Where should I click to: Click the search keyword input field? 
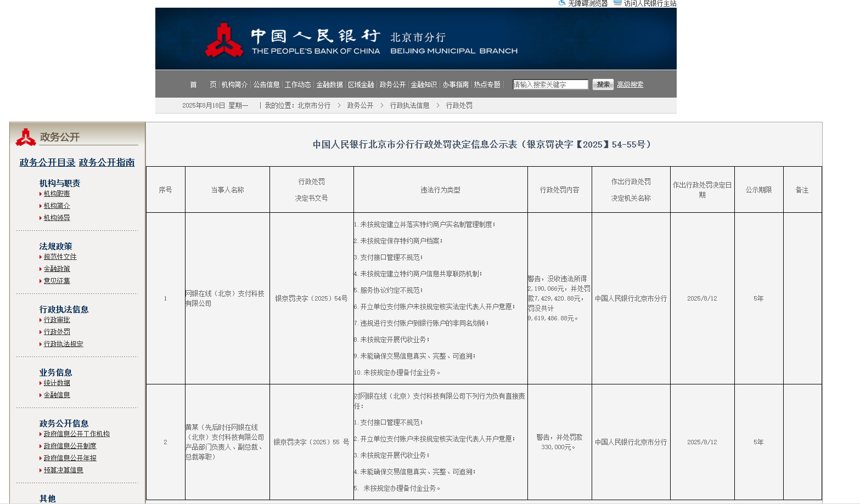[x=549, y=84]
